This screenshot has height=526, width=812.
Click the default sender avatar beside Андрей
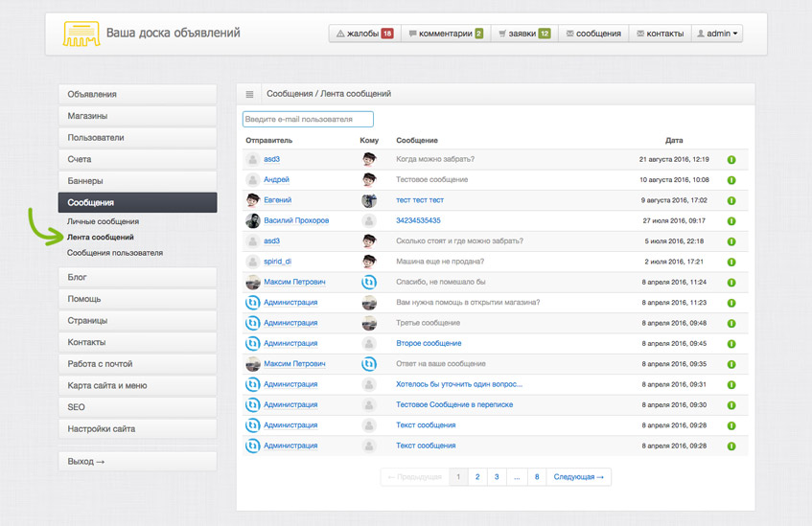click(253, 180)
